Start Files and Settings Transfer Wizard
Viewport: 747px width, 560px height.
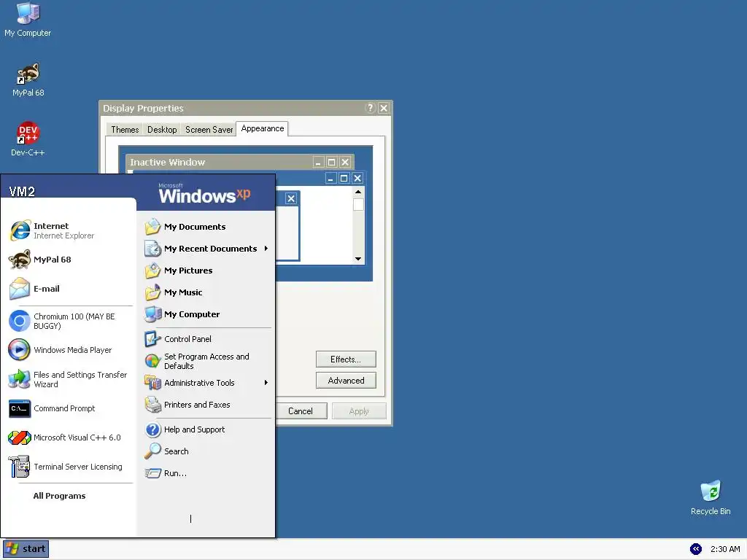69,379
